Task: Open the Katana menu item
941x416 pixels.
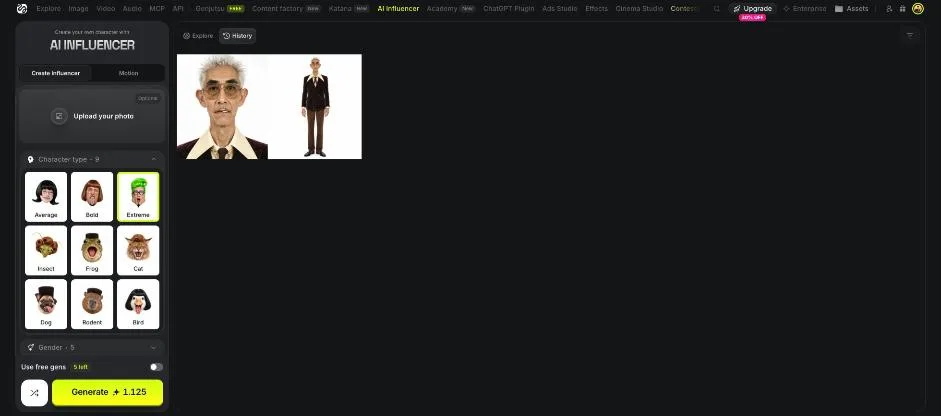Action: [349, 8]
